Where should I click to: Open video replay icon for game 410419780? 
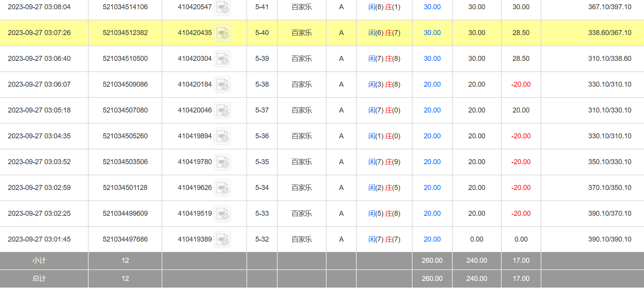point(223,162)
